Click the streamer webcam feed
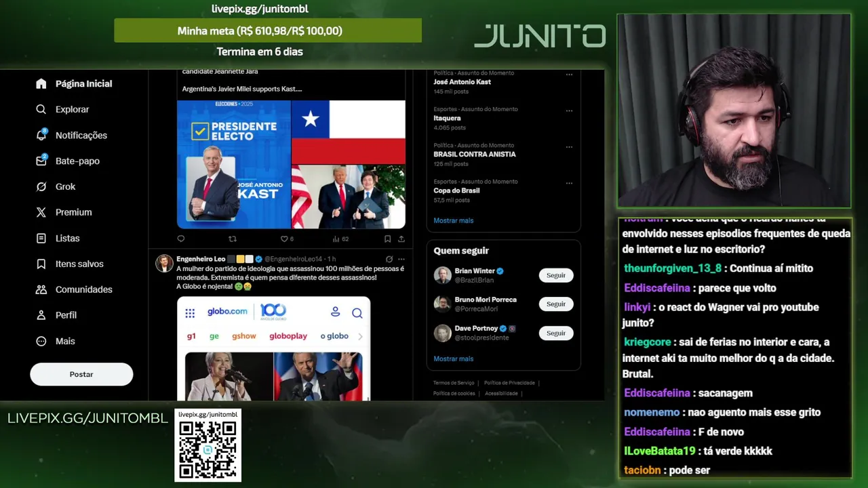The height and width of the screenshot is (488, 868). click(x=734, y=110)
